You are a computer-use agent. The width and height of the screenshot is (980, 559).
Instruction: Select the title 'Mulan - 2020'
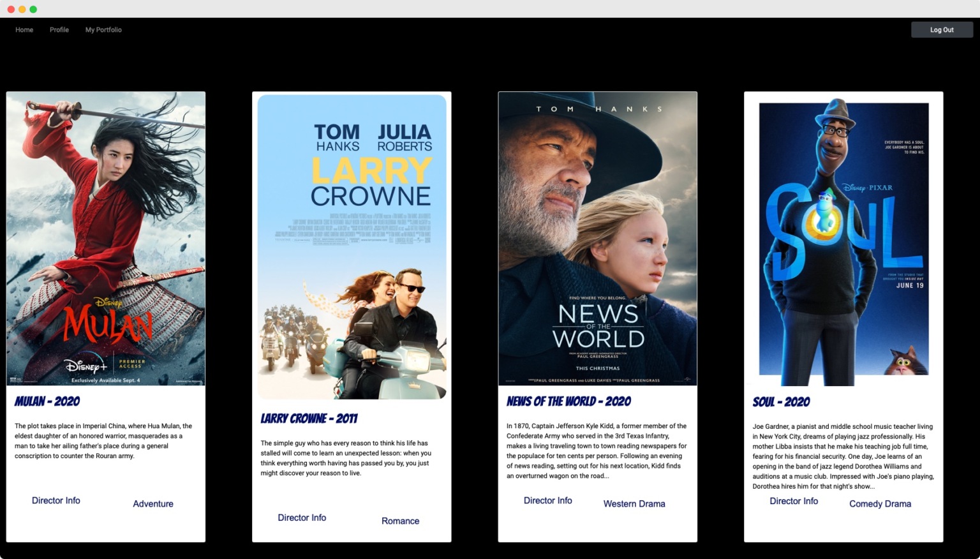(x=47, y=401)
